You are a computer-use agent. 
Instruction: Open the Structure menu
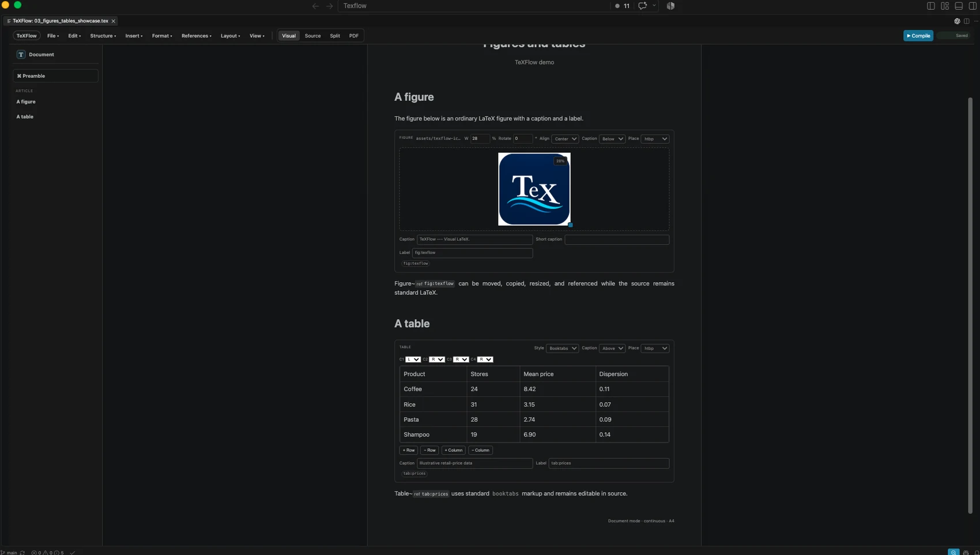pos(103,36)
